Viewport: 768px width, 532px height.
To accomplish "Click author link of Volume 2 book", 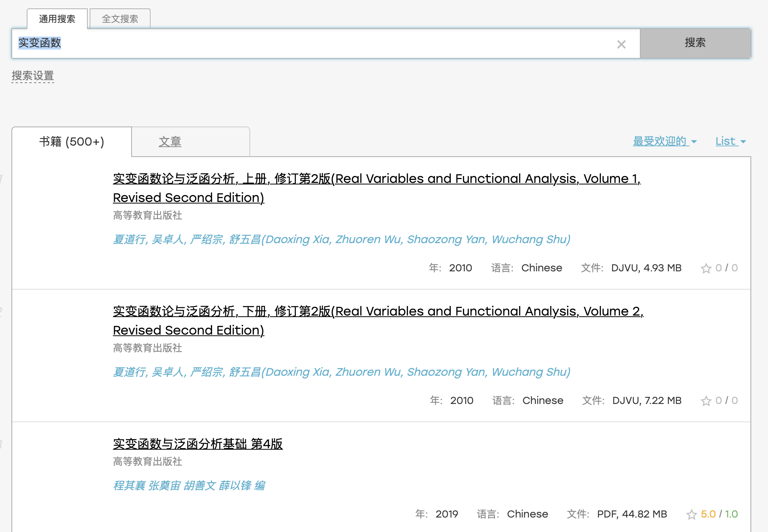I will 341,372.
